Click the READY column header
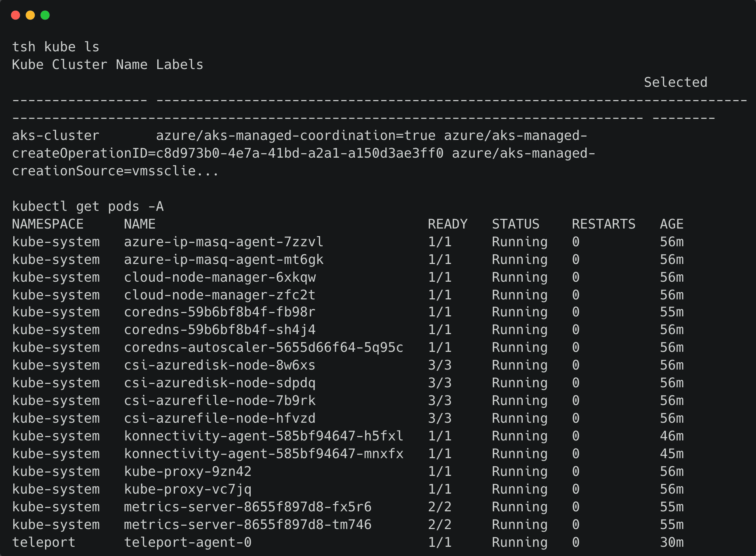The width and height of the screenshot is (756, 556). click(447, 224)
